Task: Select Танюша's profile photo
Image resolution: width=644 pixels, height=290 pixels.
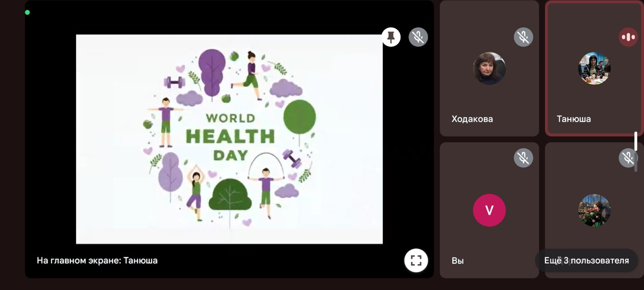Action: pyautogui.click(x=594, y=68)
